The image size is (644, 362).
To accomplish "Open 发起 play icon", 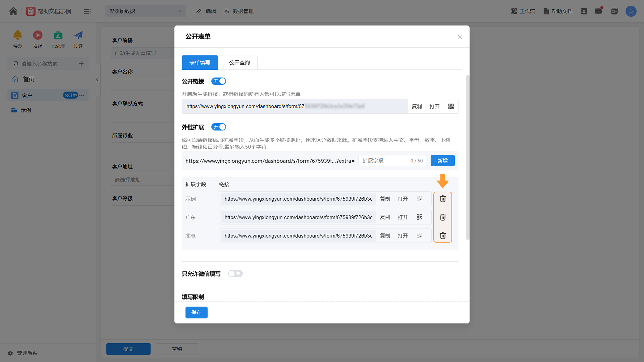I will [x=38, y=35].
